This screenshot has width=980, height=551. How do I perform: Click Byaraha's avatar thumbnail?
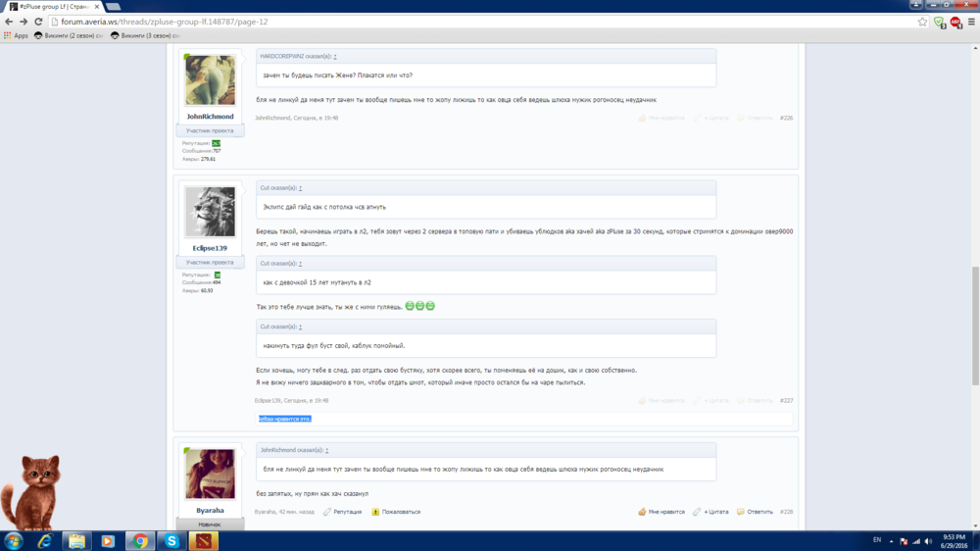click(210, 475)
